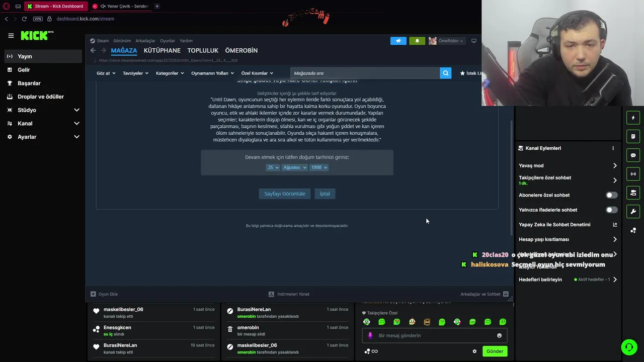This screenshot has width=644, height=362.
Task: Open Steam's Oyunlar menu
Action: pyautogui.click(x=168, y=41)
